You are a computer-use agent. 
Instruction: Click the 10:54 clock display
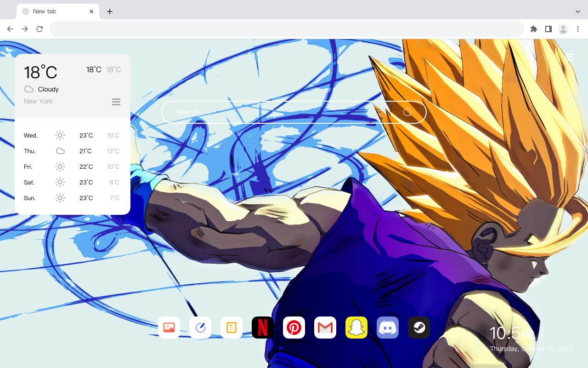coord(511,333)
